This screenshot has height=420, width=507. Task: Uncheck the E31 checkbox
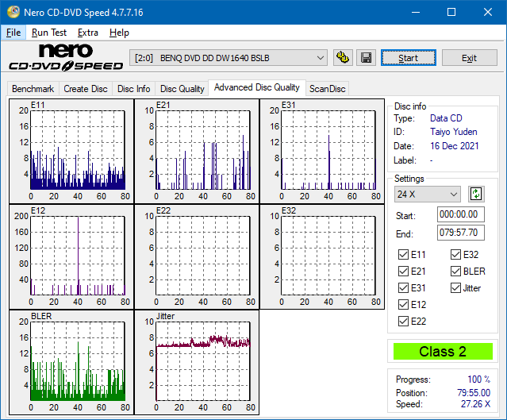403,288
